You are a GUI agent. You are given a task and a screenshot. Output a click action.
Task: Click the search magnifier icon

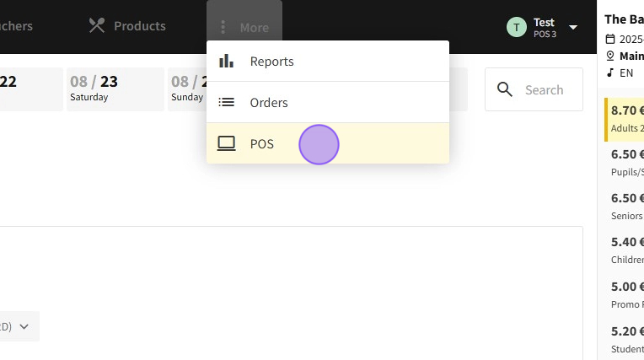coord(505,89)
